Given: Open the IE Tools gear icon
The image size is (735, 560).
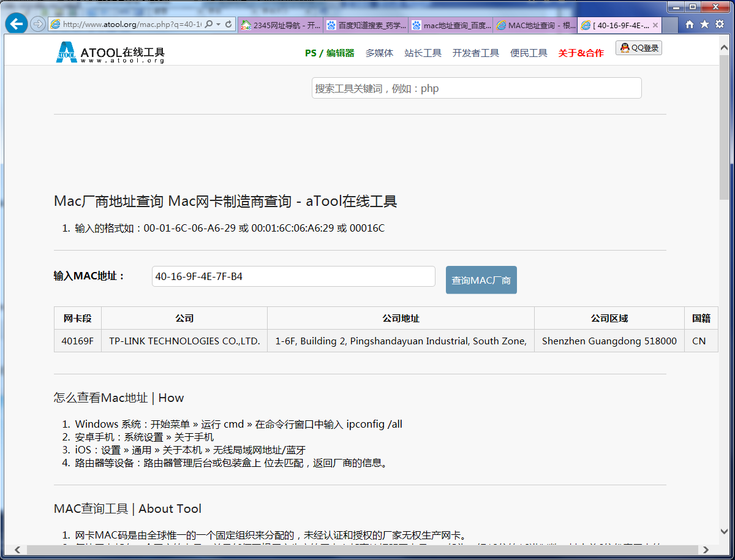Looking at the screenshot, I should pyautogui.click(x=719, y=24).
